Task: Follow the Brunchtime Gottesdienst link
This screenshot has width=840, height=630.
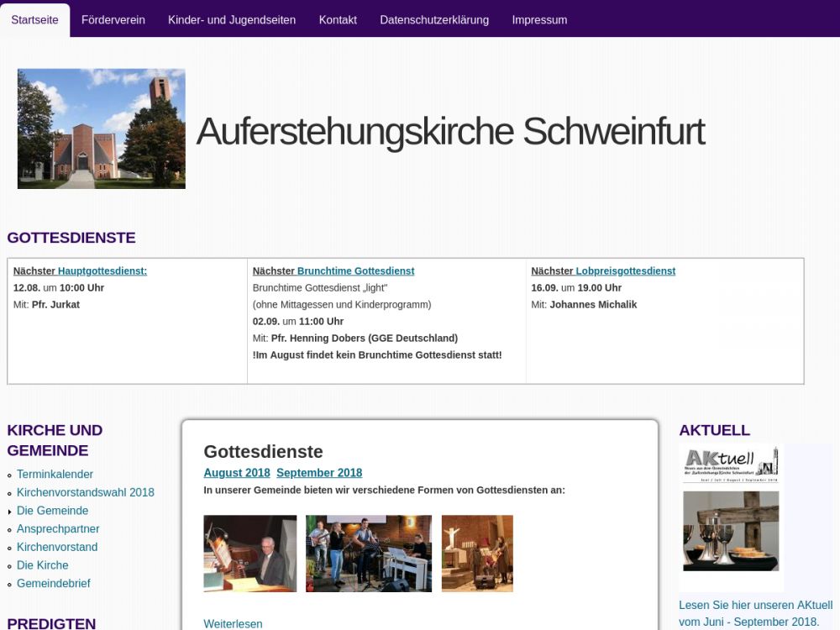Action: point(355,271)
